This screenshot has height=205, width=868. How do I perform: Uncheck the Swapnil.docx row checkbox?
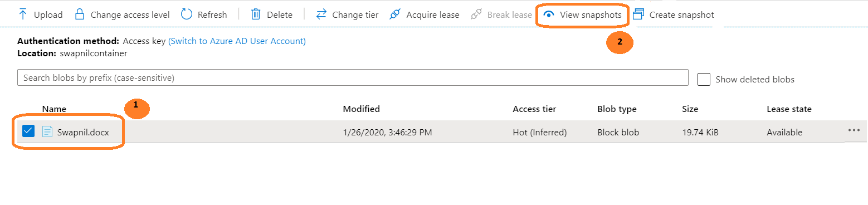click(x=28, y=131)
